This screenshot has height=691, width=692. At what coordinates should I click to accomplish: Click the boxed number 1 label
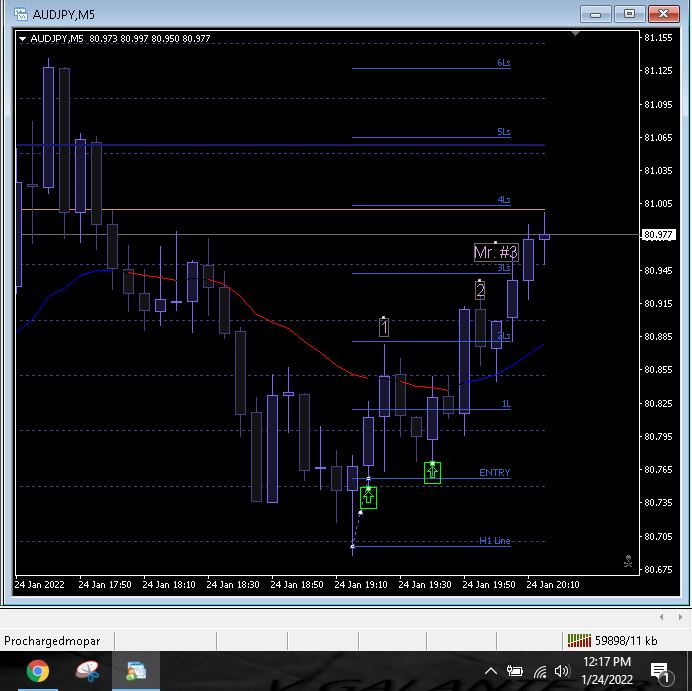point(384,327)
